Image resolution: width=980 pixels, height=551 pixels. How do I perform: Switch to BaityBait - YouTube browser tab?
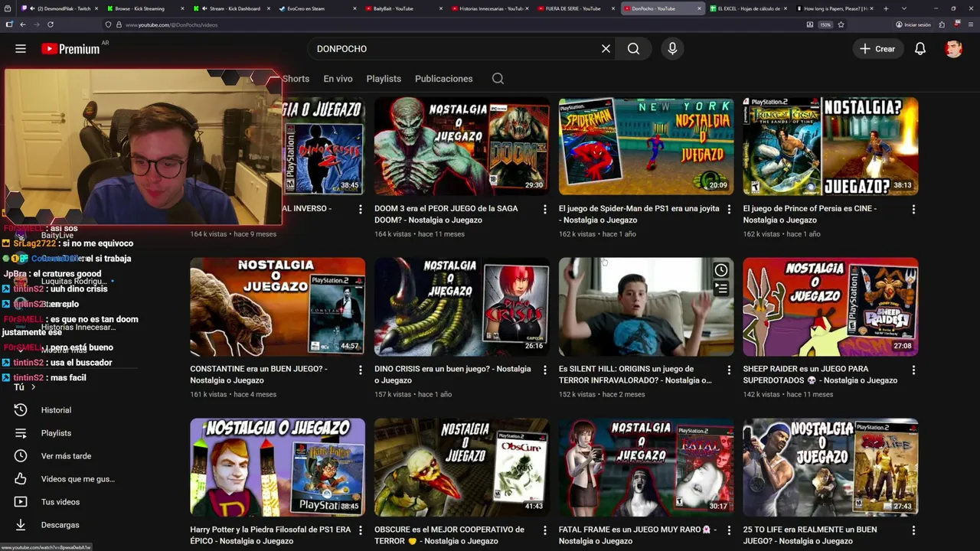pyautogui.click(x=404, y=8)
